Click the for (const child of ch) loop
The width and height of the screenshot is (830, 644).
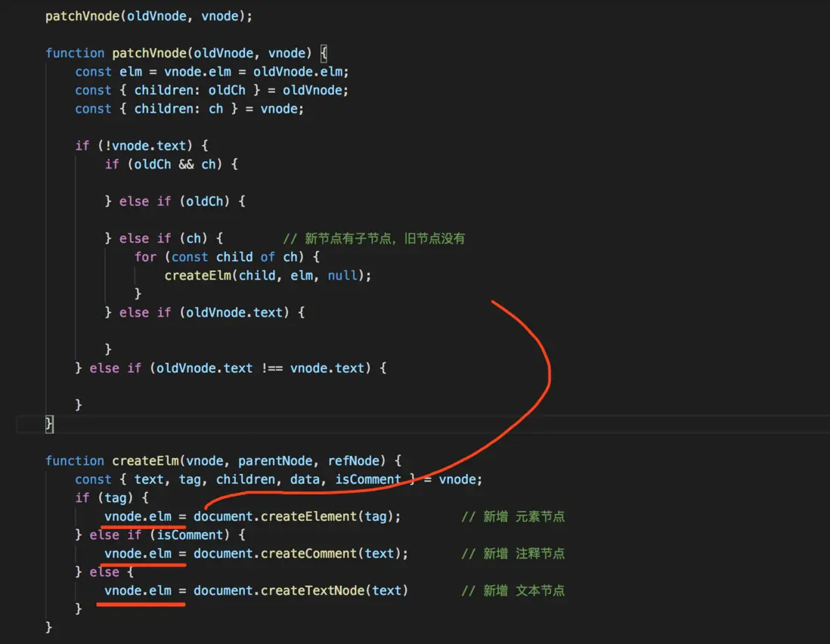[227, 256]
